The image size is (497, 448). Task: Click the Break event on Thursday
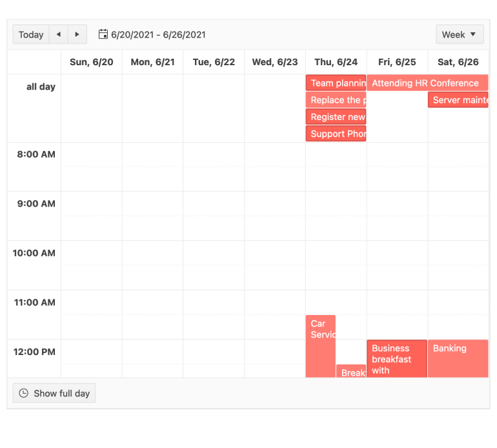pos(351,372)
